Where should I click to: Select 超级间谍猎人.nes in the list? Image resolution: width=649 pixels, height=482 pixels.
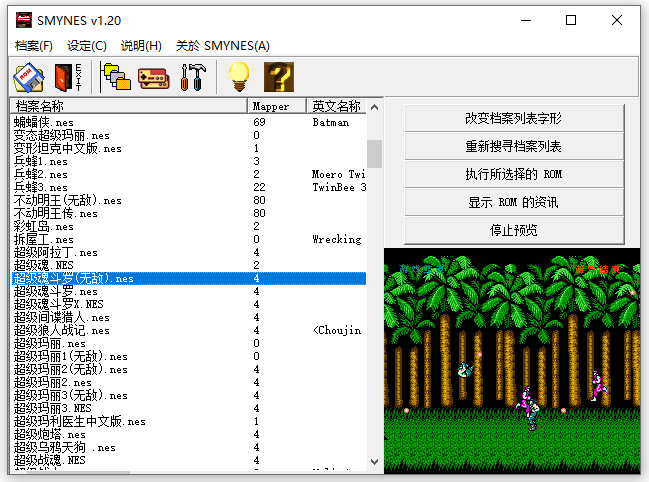62,317
